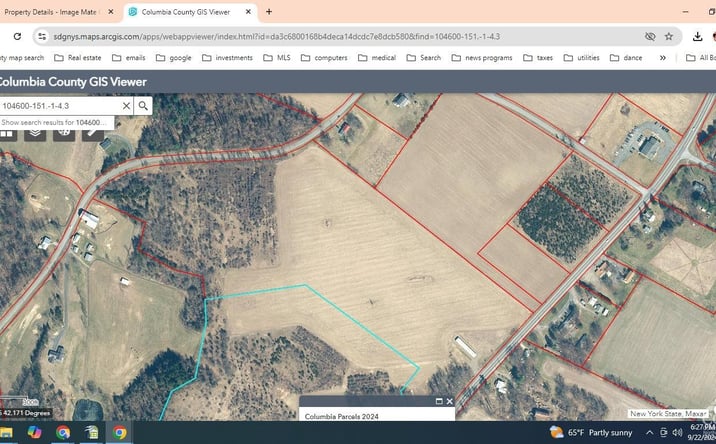This screenshot has height=444, width=716.
Task: Open the draw tool widget with palette icon
Action: coord(64,133)
